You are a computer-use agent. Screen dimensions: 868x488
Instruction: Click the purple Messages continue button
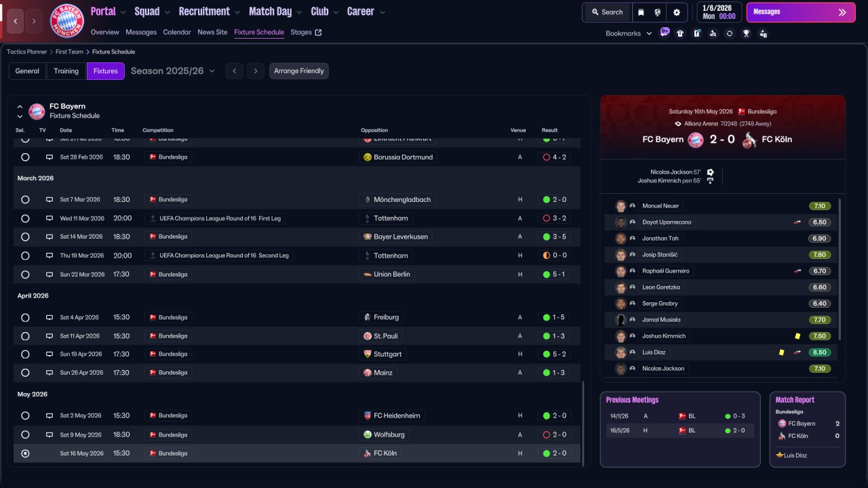801,12
